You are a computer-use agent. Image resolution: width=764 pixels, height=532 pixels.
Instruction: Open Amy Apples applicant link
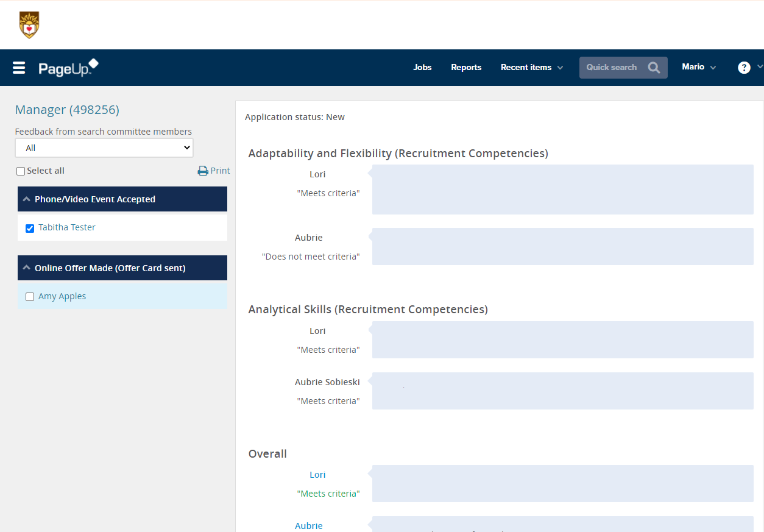click(x=62, y=296)
